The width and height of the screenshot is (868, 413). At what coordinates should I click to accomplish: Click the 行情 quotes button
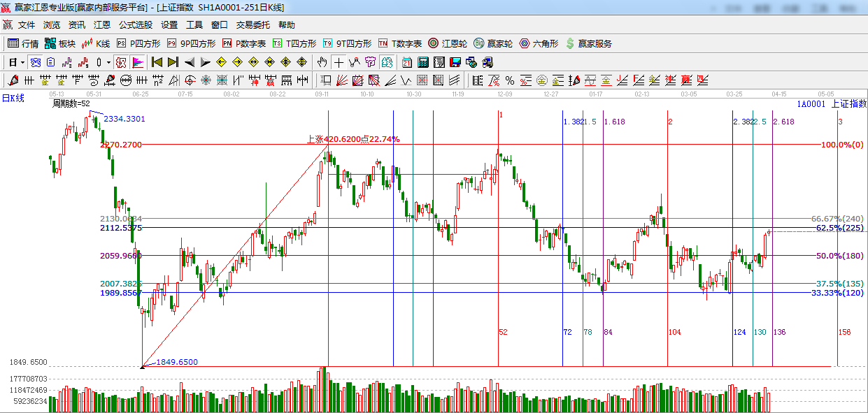point(23,43)
